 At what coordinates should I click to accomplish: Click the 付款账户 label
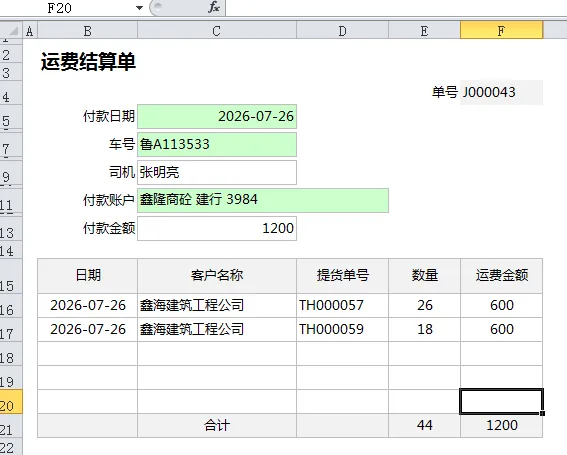109,200
